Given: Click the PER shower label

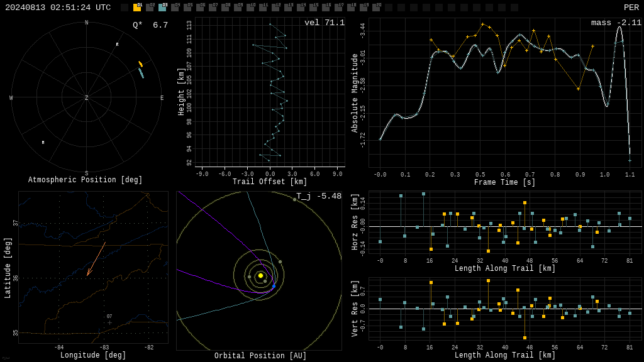Looking at the screenshot, I should [x=631, y=8].
